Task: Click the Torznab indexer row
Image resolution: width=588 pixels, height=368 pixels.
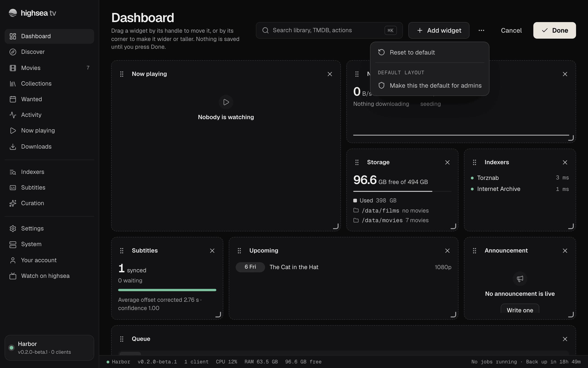Action: click(x=520, y=178)
